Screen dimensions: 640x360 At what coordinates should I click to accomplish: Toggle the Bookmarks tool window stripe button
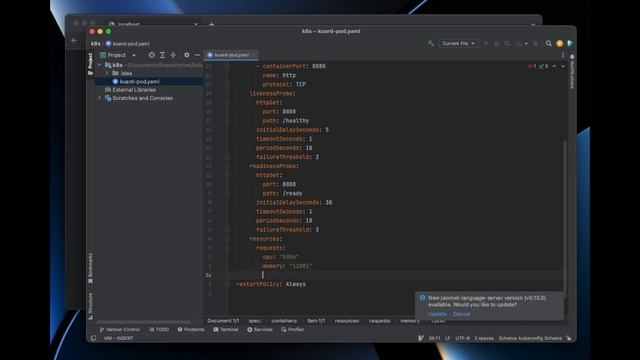[90, 268]
